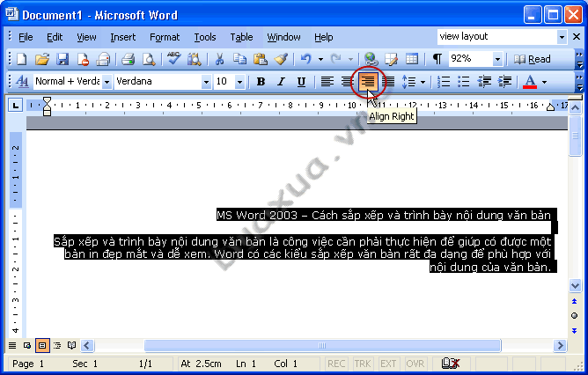Open the Tools menu

point(205,37)
